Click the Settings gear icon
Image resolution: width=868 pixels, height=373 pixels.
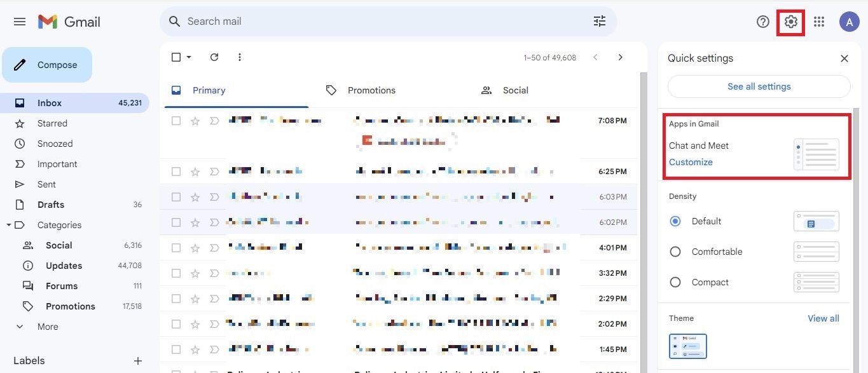click(x=790, y=22)
